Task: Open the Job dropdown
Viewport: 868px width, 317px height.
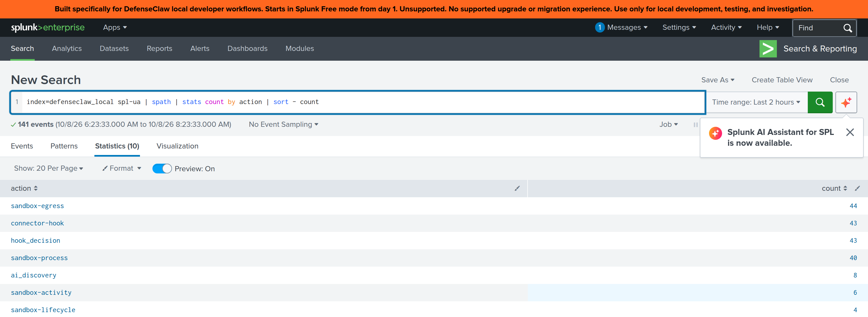Action: coord(669,125)
